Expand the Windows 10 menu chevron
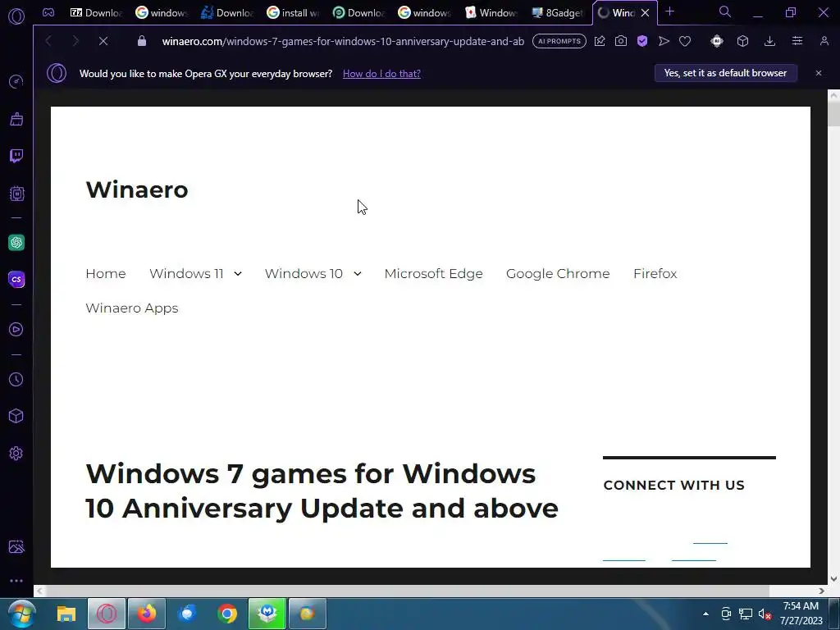 pyautogui.click(x=358, y=274)
